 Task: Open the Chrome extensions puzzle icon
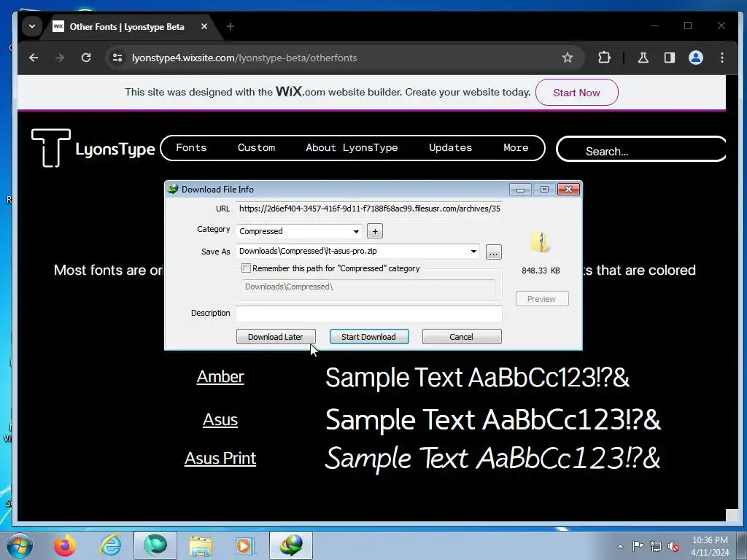[604, 58]
